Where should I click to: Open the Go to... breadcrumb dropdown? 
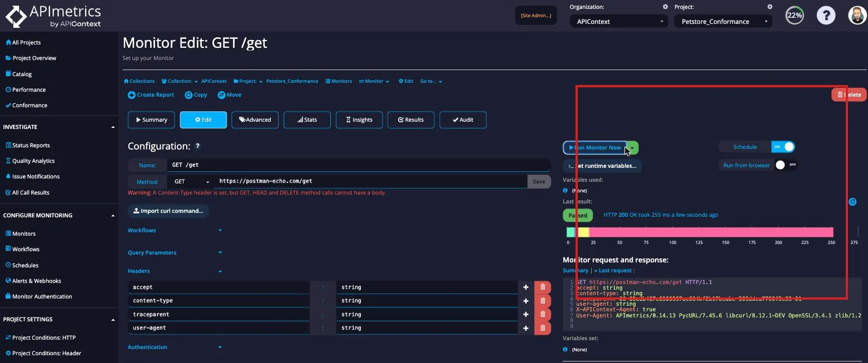tap(431, 81)
